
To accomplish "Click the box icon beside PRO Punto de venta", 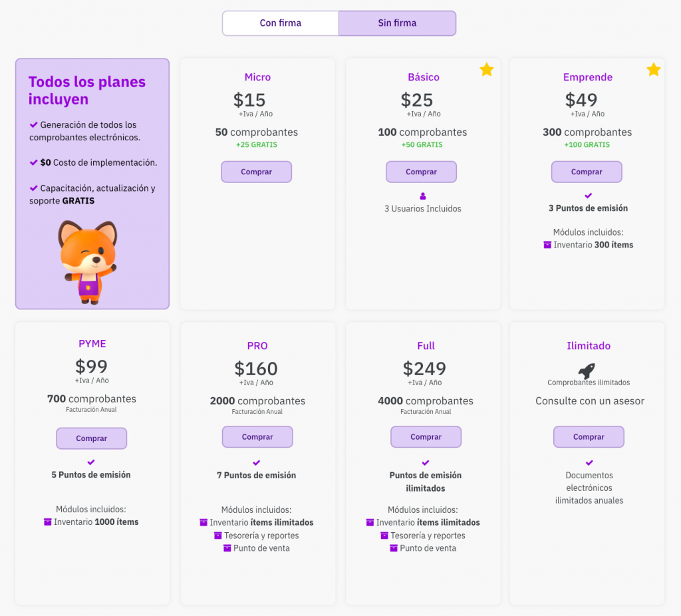I will (227, 548).
